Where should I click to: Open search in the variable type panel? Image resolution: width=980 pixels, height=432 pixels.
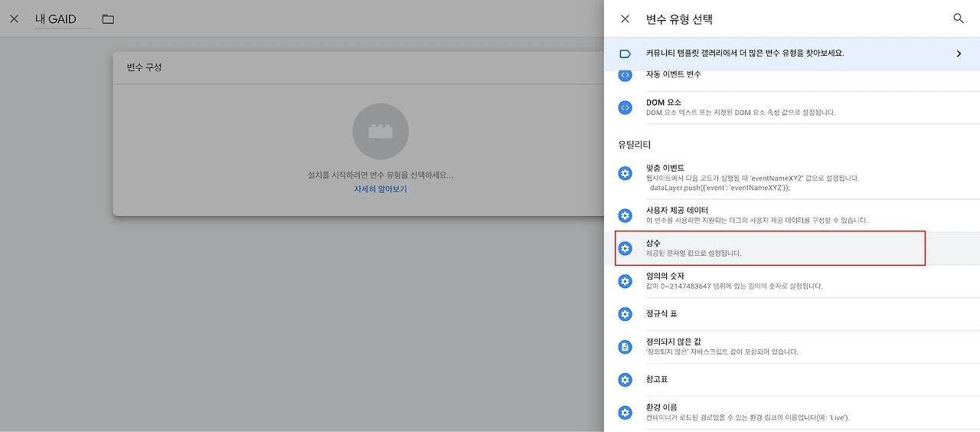point(959,18)
